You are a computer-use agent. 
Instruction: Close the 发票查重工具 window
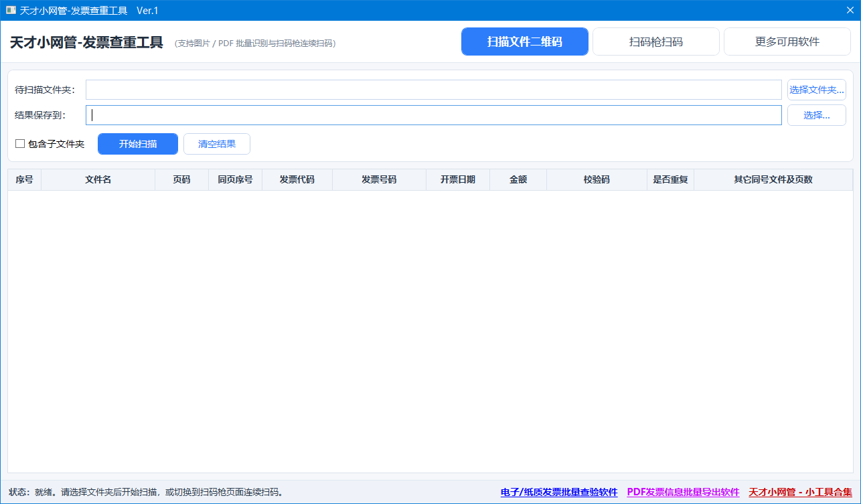(x=850, y=11)
